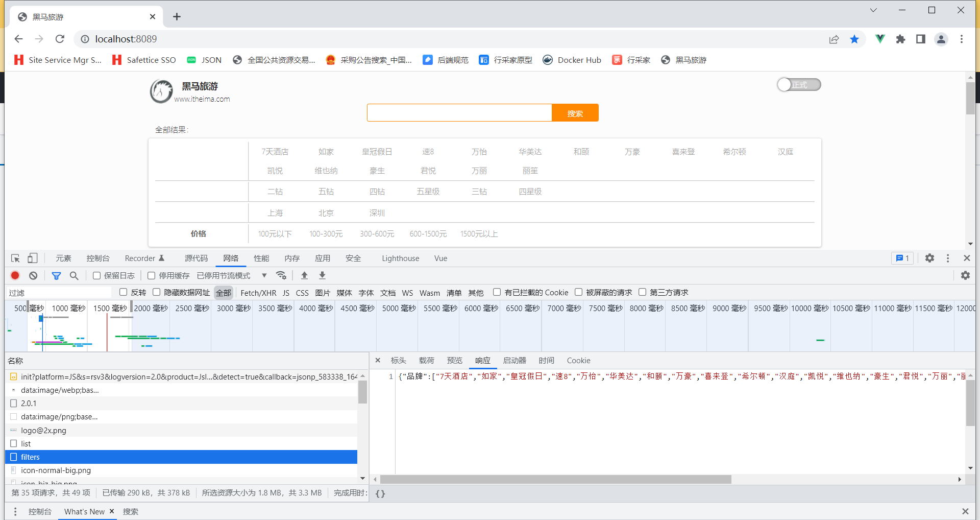
Task: Filter by Fetch/XHR request type
Action: (258, 293)
